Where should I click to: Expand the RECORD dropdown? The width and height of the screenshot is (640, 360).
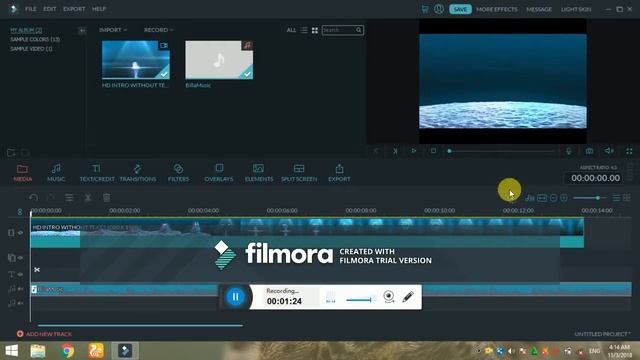click(158, 30)
